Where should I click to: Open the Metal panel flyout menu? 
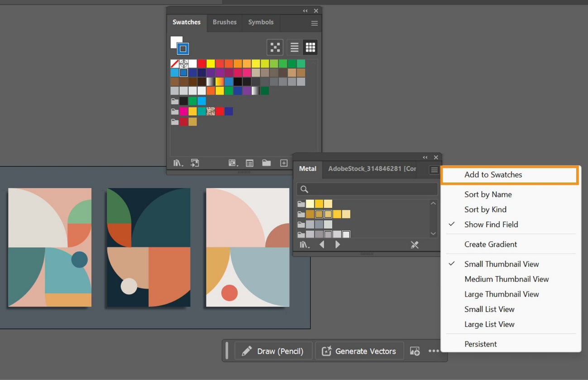pos(433,169)
